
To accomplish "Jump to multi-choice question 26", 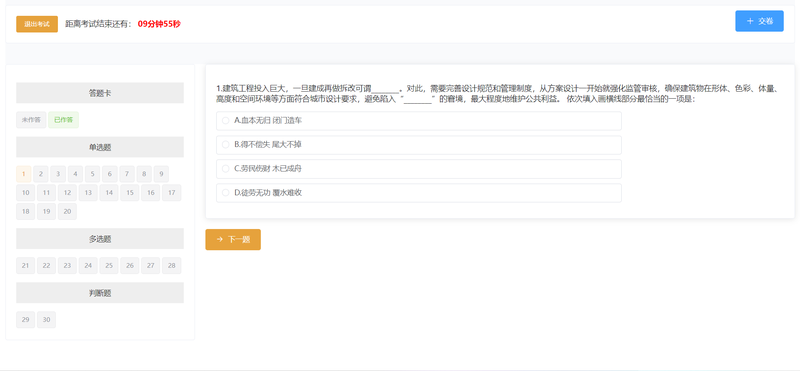I will click(130, 266).
